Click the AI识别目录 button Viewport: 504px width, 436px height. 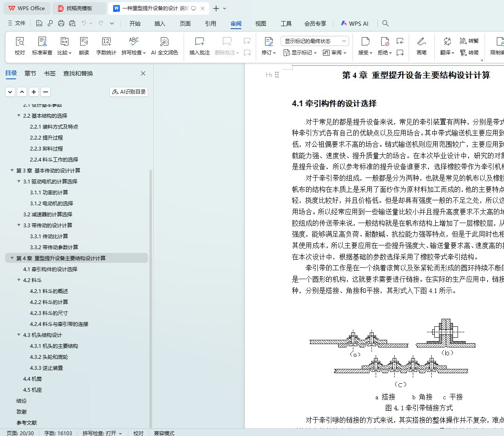coord(129,92)
